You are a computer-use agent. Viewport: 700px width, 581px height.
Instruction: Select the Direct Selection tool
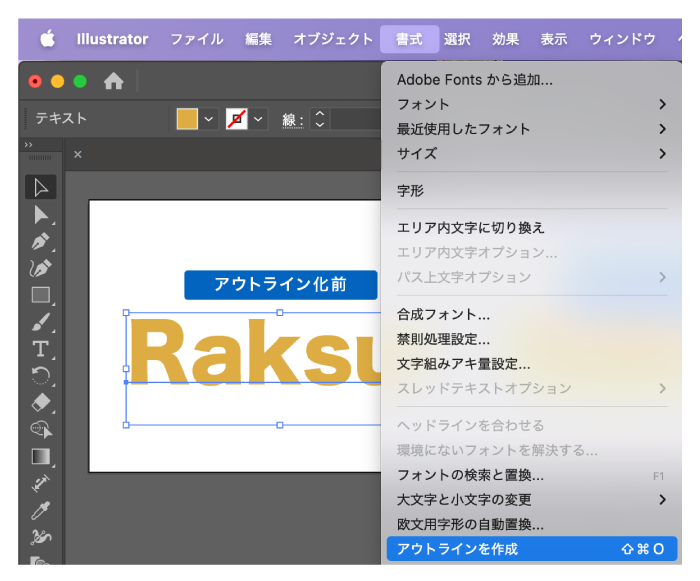click(x=41, y=215)
